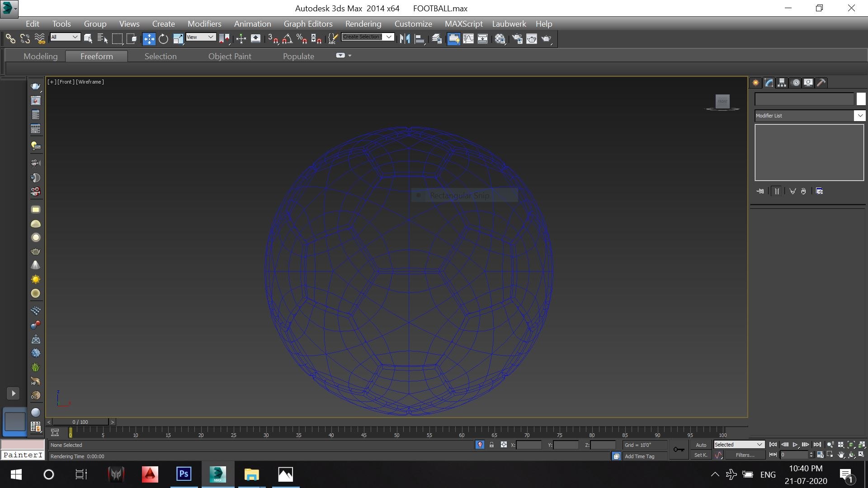Open the Modifier List dropdown
Image resolution: width=868 pixels, height=488 pixels.
[809, 116]
